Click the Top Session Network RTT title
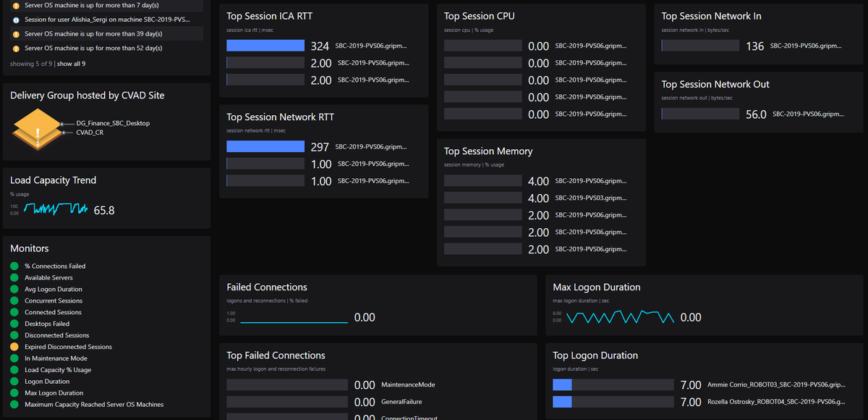The height and width of the screenshot is (420, 868). tap(280, 117)
